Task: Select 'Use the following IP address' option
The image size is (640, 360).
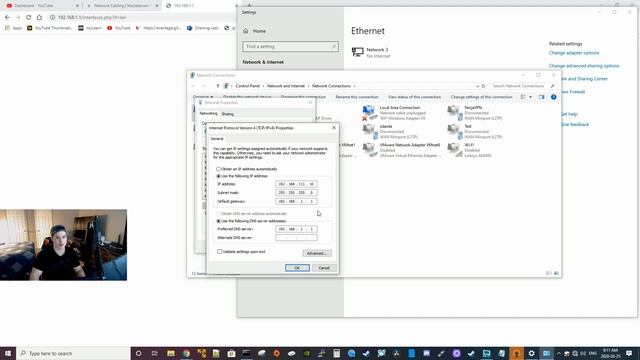Action: tap(218, 176)
